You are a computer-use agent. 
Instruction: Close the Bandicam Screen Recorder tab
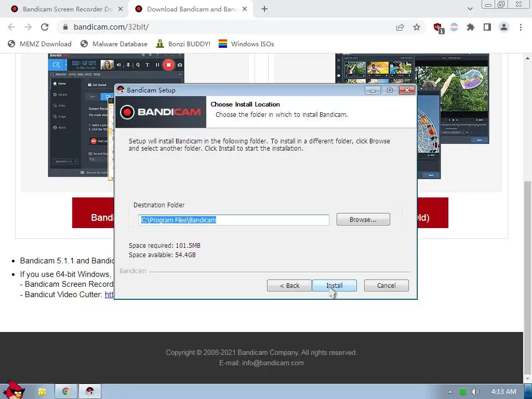coord(121,9)
